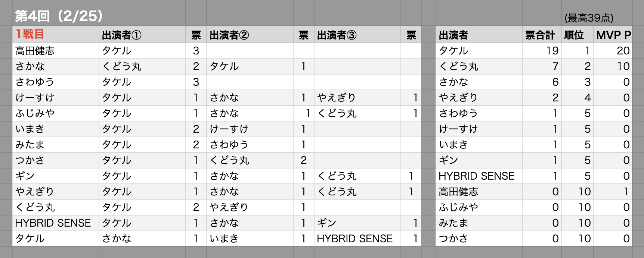Select the 出演者① column header
The width and height of the screenshot is (644, 258).
pos(142,35)
